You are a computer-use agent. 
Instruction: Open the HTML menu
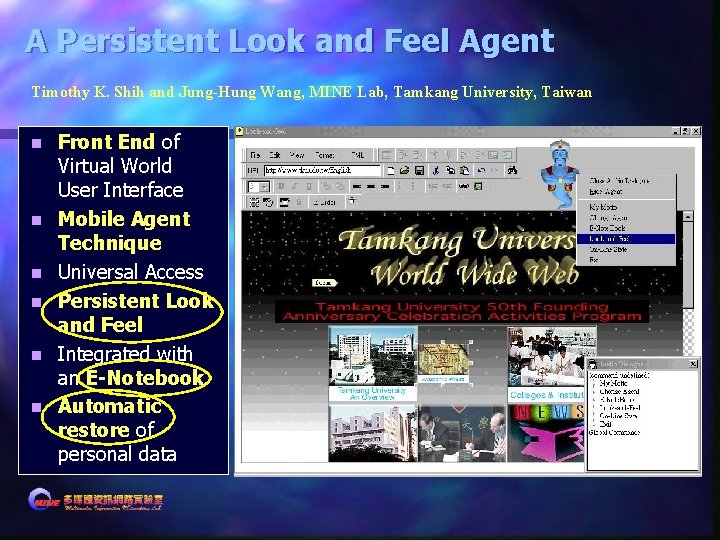coord(357,155)
